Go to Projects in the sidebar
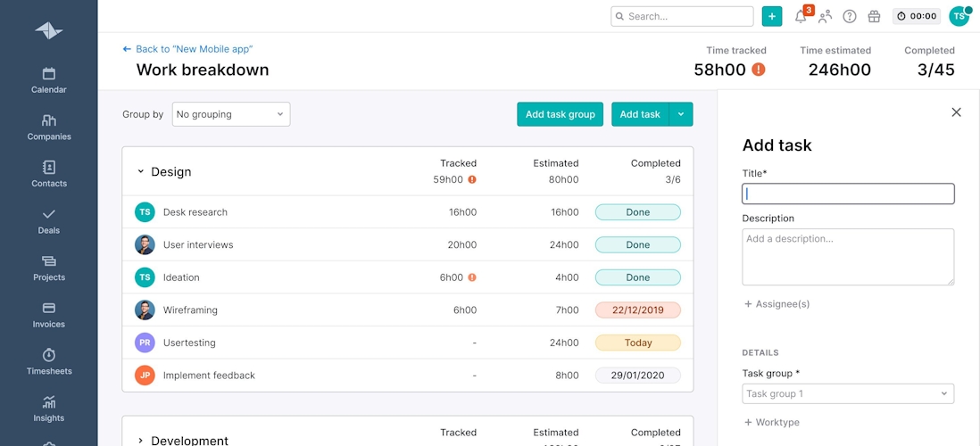980x446 pixels. pyautogui.click(x=49, y=268)
